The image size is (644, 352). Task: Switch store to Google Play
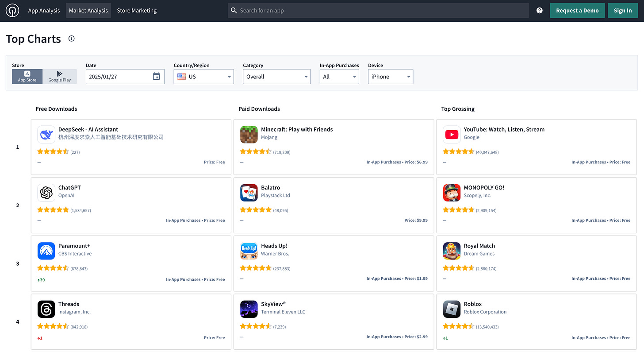[60, 77]
